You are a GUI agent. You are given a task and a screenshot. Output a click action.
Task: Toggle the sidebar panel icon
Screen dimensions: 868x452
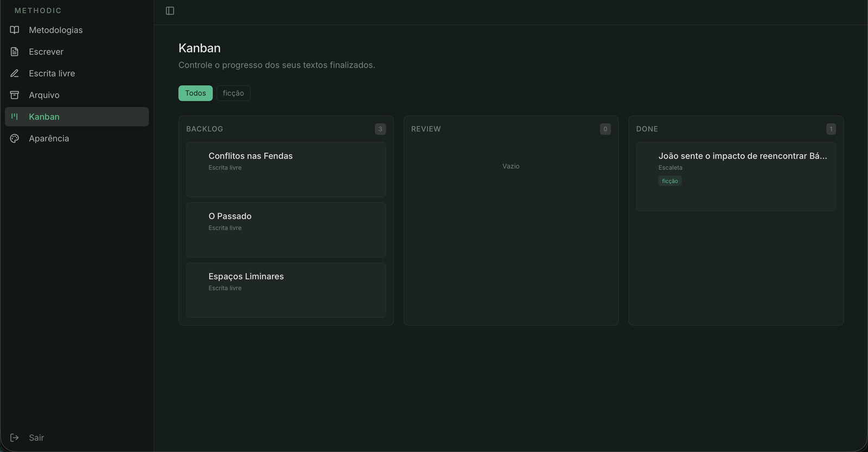(x=170, y=11)
